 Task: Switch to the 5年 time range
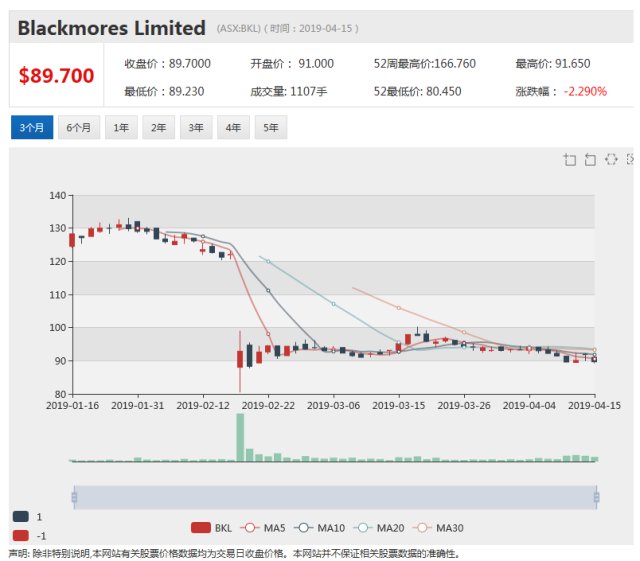[x=271, y=128]
